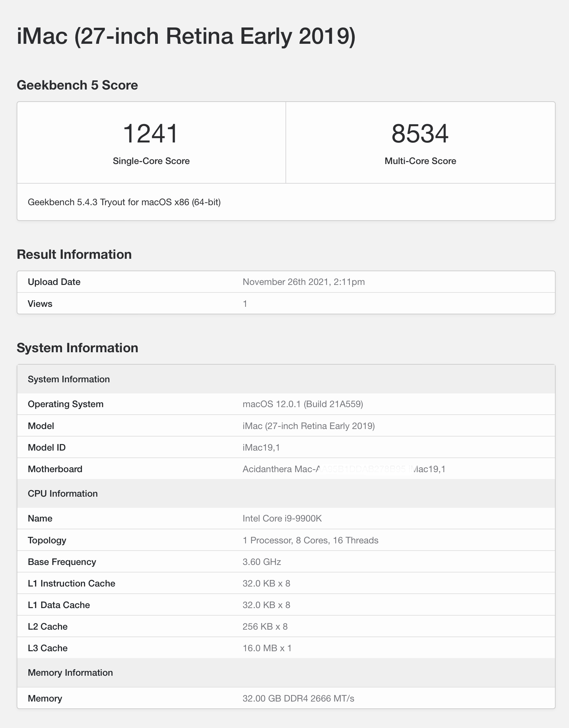This screenshot has width=569, height=728.
Task: Click the Topology value showing 8 cores
Action: coord(310,540)
